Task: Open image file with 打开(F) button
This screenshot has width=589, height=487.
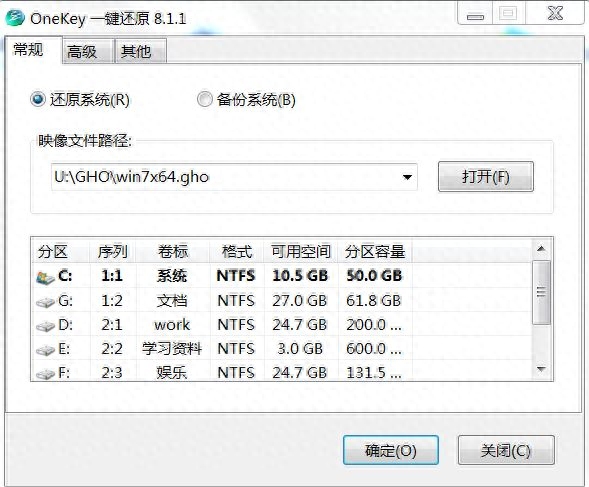Action: click(486, 177)
